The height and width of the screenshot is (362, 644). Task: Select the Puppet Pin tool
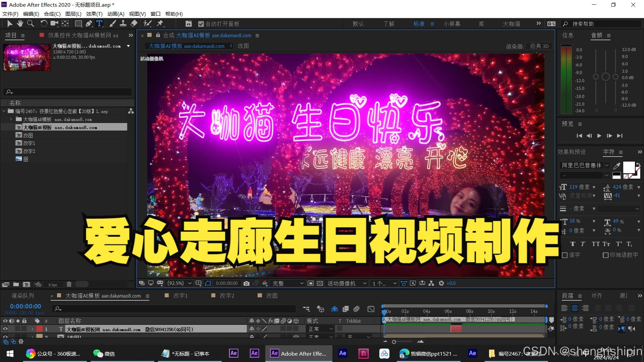pyautogui.click(x=160, y=23)
